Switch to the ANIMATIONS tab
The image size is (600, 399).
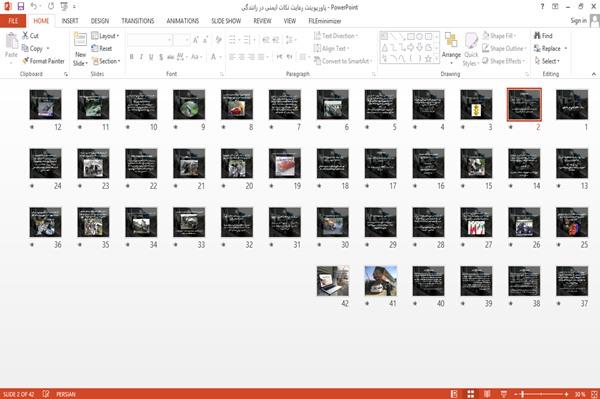click(x=183, y=21)
